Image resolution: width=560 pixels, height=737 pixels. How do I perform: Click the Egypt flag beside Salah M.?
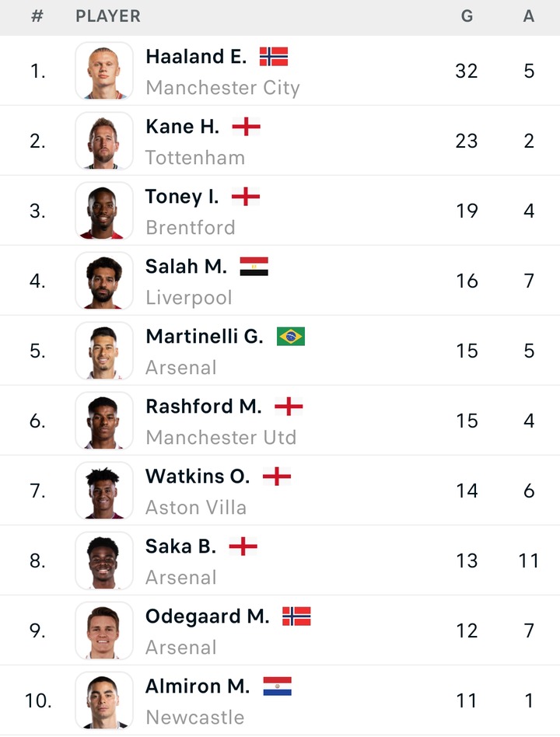coord(254,267)
